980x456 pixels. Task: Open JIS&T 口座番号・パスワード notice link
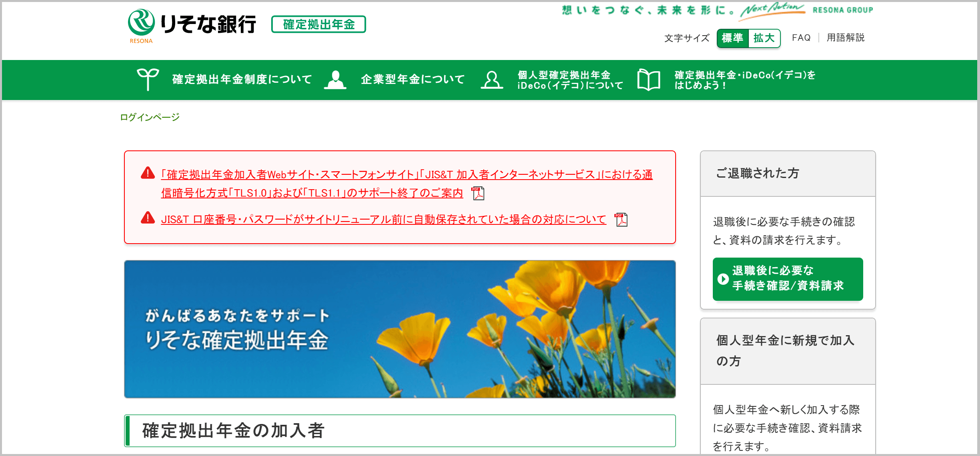click(383, 219)
